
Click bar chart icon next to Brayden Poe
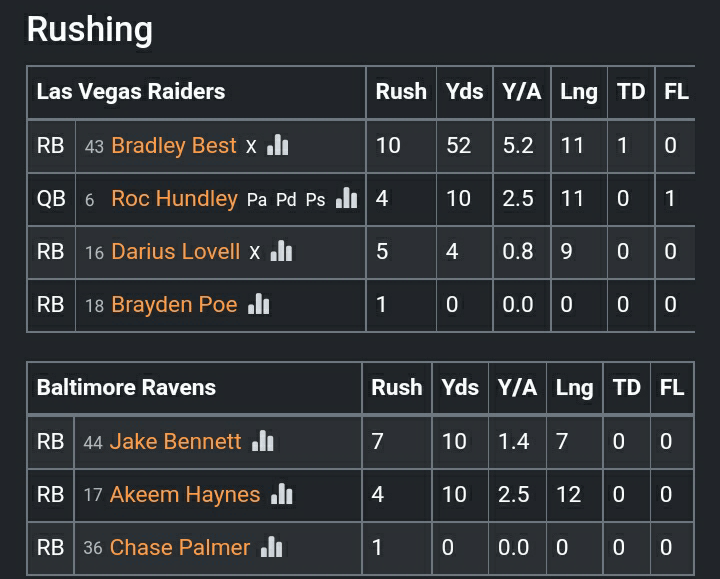click(x=259, y=305)
